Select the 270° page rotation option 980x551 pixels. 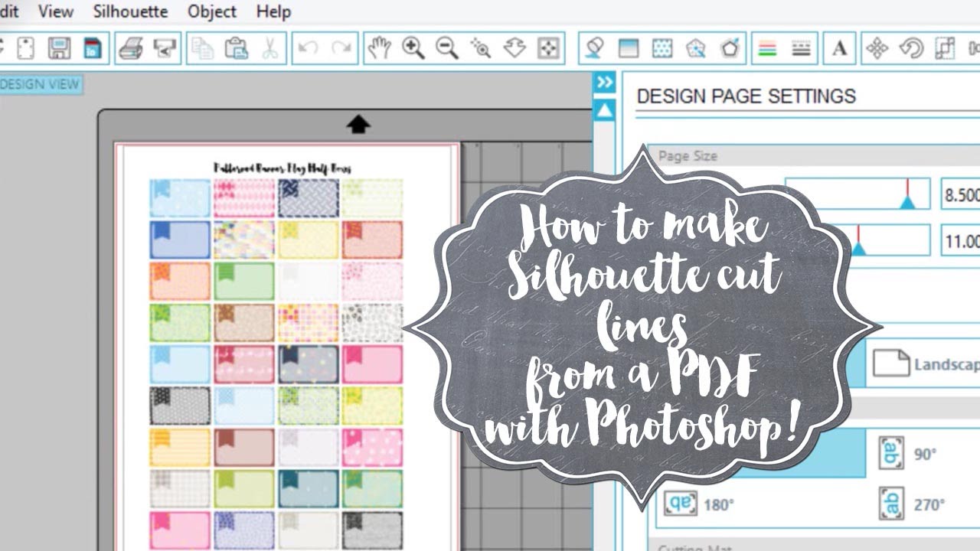point(912,504)
